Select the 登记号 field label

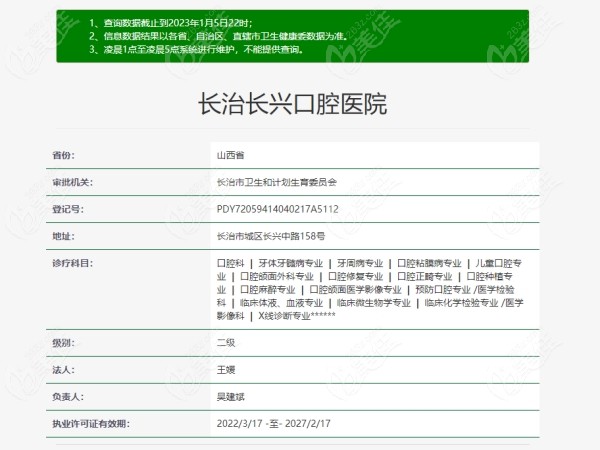(x=67, y=210)
